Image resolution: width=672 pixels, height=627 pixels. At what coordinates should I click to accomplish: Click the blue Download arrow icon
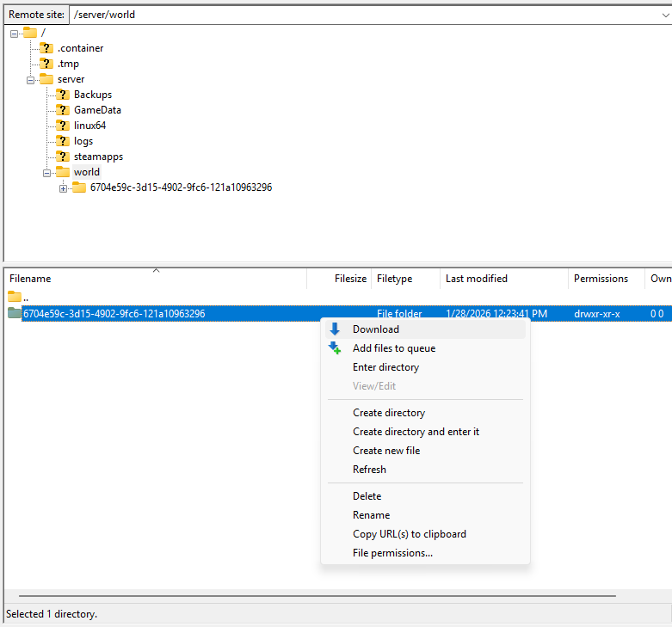(335, 329)
